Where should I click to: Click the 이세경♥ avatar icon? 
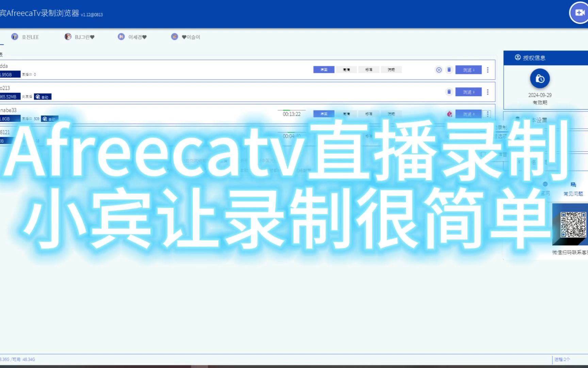(x=121, y=36)
